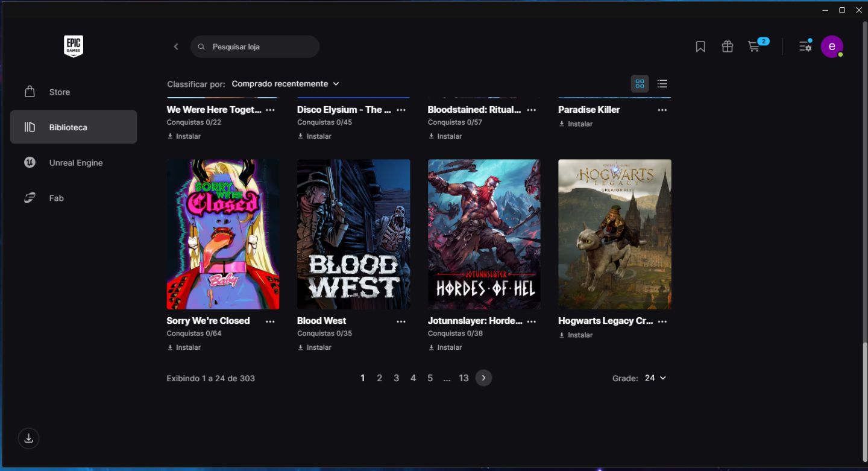Switch to grid view layout

pyautogui.click(x=640, y=84)
